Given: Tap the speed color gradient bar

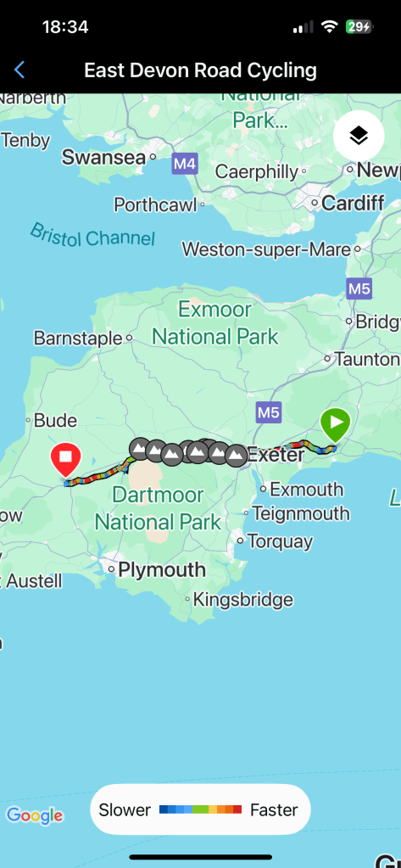Looking at the screenshot, I should pyautogui.click(x=200, y=809).
